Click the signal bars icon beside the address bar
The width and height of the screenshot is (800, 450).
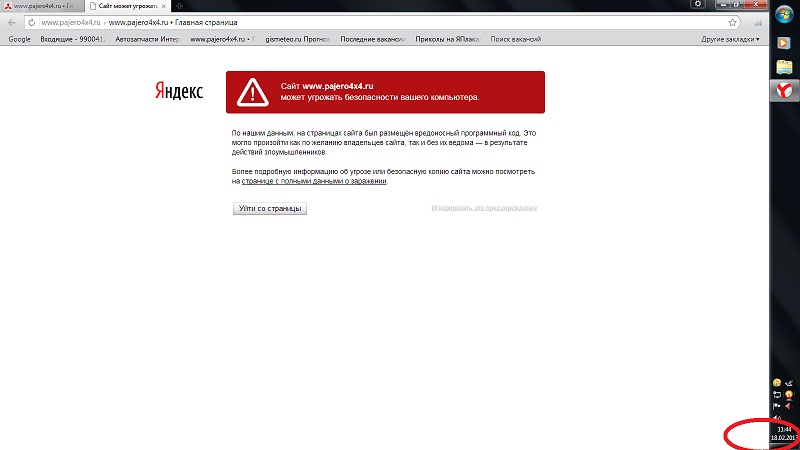click(x=758, y=22)
